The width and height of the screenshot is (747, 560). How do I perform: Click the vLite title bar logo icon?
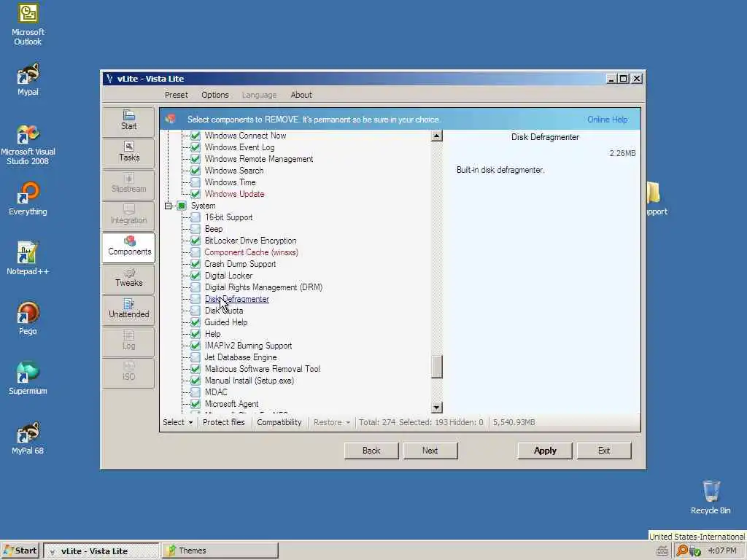pyautogui.click(x=109, y=79)
